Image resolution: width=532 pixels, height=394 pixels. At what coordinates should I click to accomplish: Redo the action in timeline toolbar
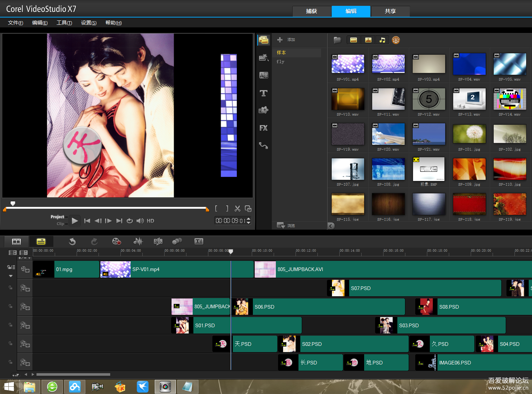click(94, 242)
